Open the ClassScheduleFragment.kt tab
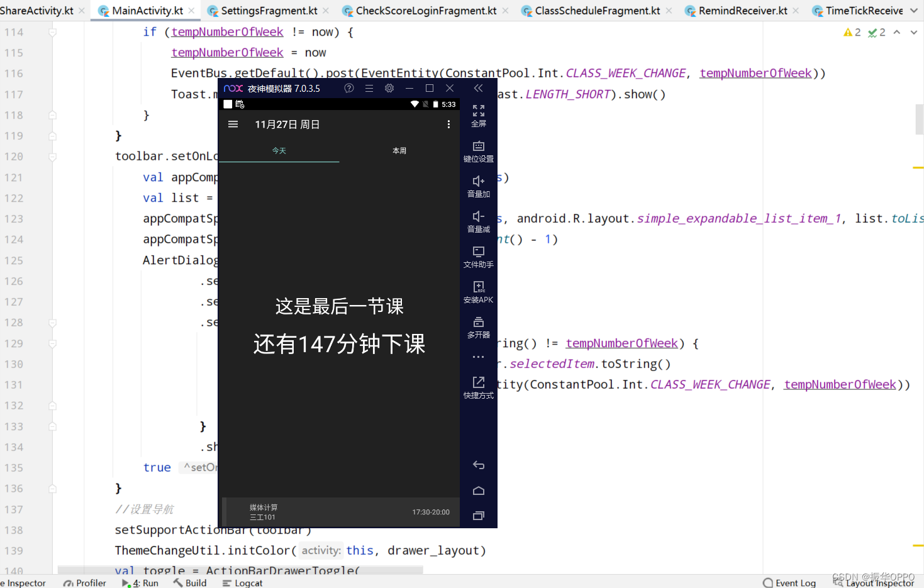 597,11
